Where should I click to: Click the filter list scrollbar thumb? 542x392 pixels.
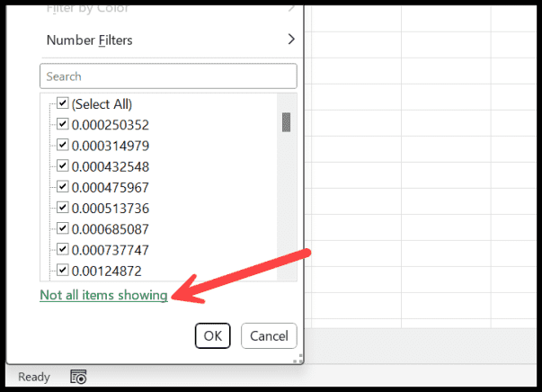tap(286, 121)
